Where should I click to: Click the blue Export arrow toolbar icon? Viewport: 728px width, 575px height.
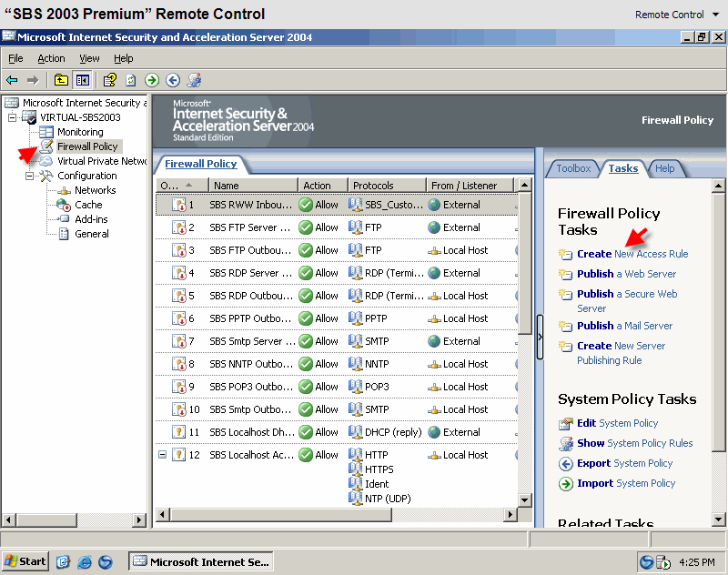[173, 80]
